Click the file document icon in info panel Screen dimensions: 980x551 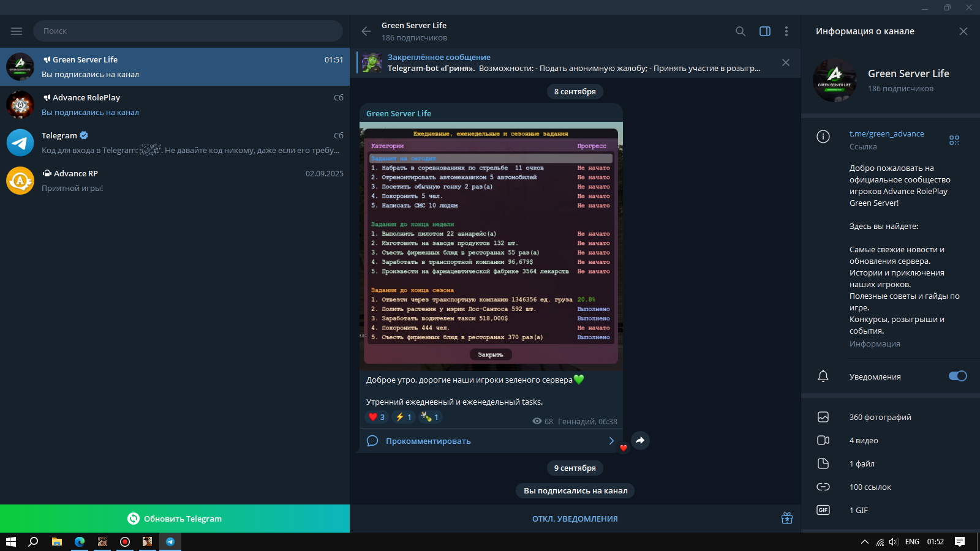[823, 463]
